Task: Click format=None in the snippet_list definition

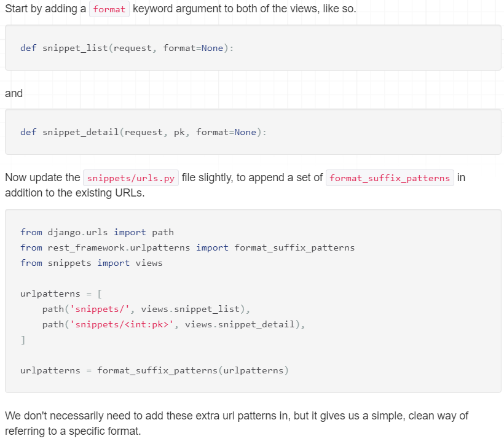Action: click(193, 48)
